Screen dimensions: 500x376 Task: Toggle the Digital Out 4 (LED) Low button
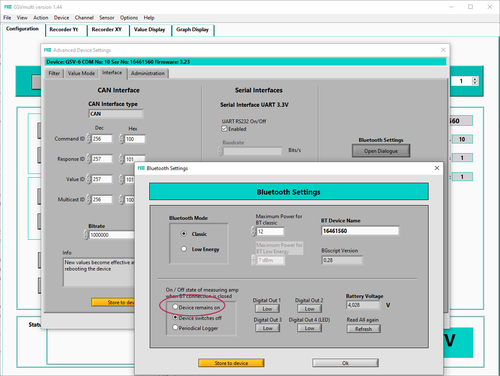309,328
